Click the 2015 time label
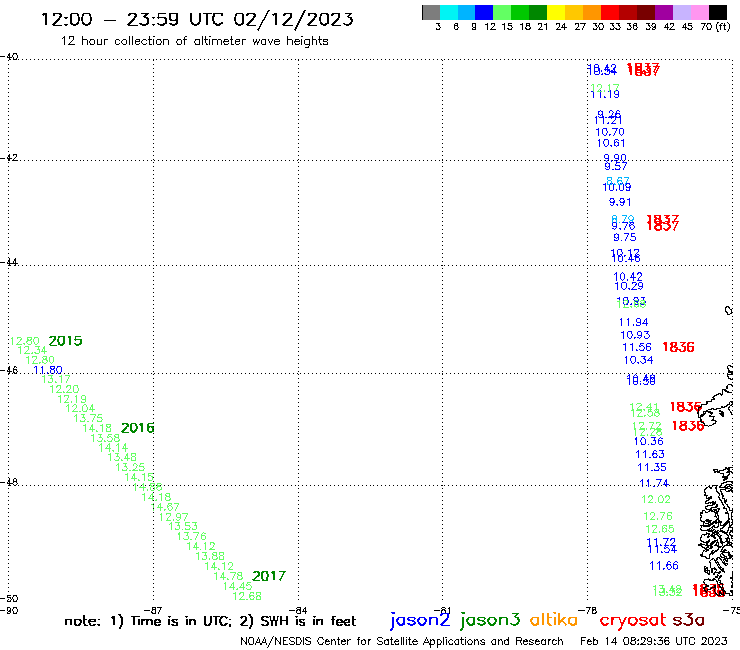This screenshot has height=650, width=740. pyautogui.click(x=65, y=341)
